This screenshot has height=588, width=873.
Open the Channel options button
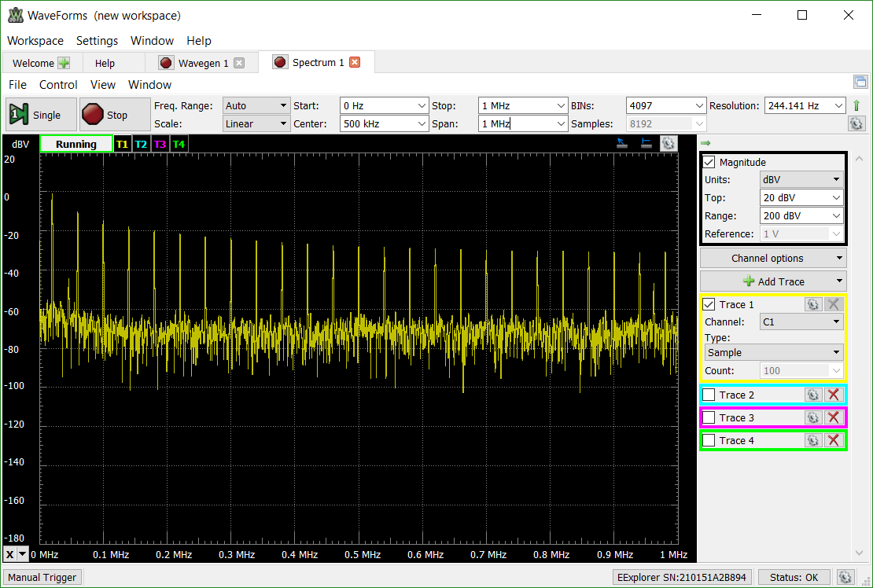pos(773,258)
